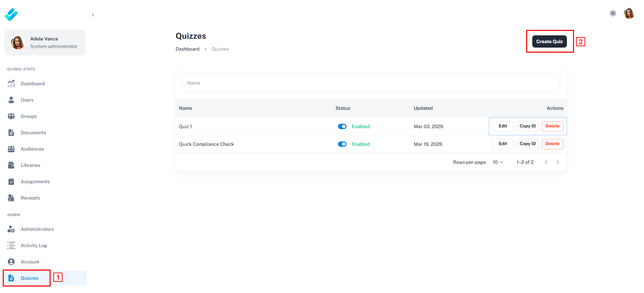
Task: Click the Libraries icon in sidebar
Action: click(11, 165)
